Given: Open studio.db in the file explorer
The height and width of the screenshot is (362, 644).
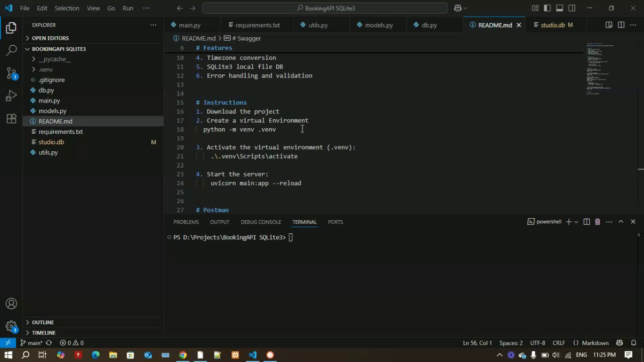Looking at the screenshot, I should pos(93,142).
